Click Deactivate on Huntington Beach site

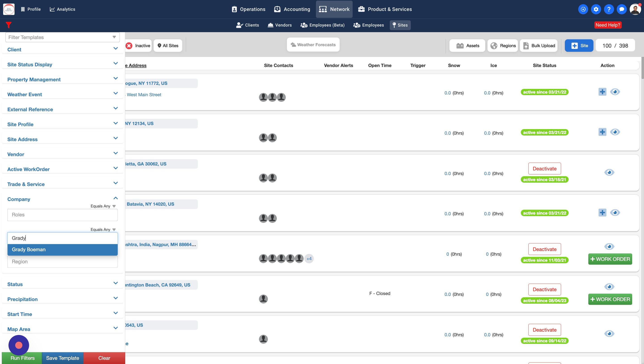[x=544, y=289]
